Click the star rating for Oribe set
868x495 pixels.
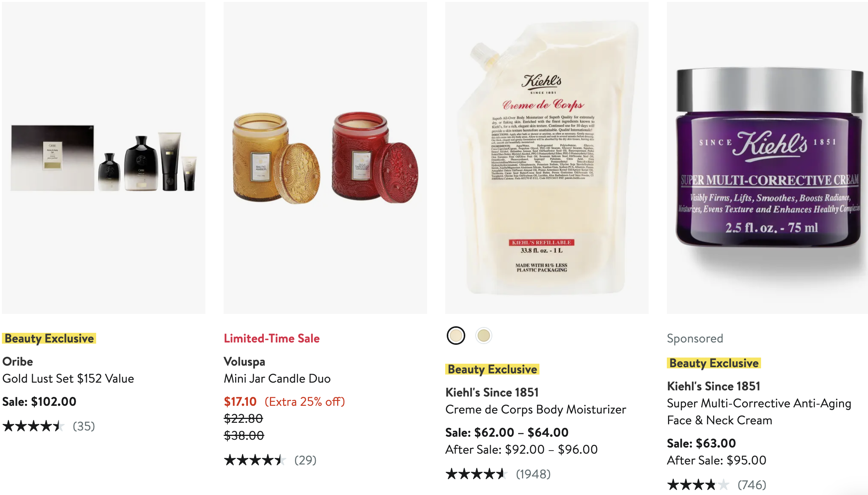pos(34,426)
